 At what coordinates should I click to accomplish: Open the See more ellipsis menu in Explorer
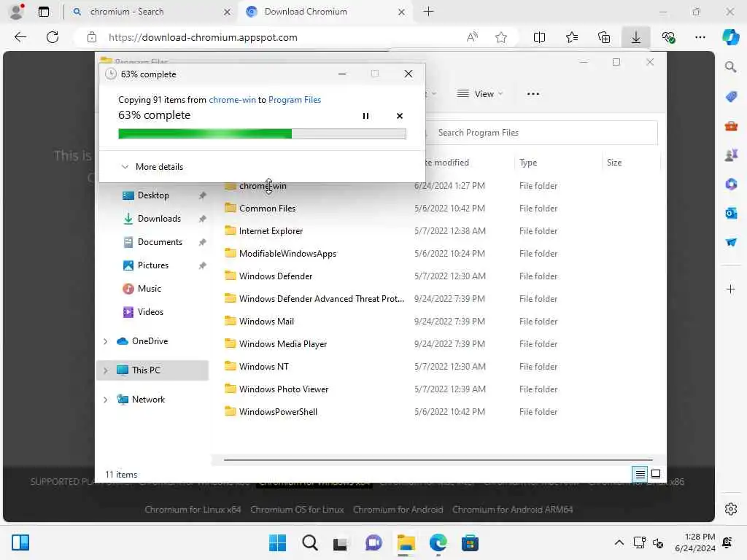point(533,94)
